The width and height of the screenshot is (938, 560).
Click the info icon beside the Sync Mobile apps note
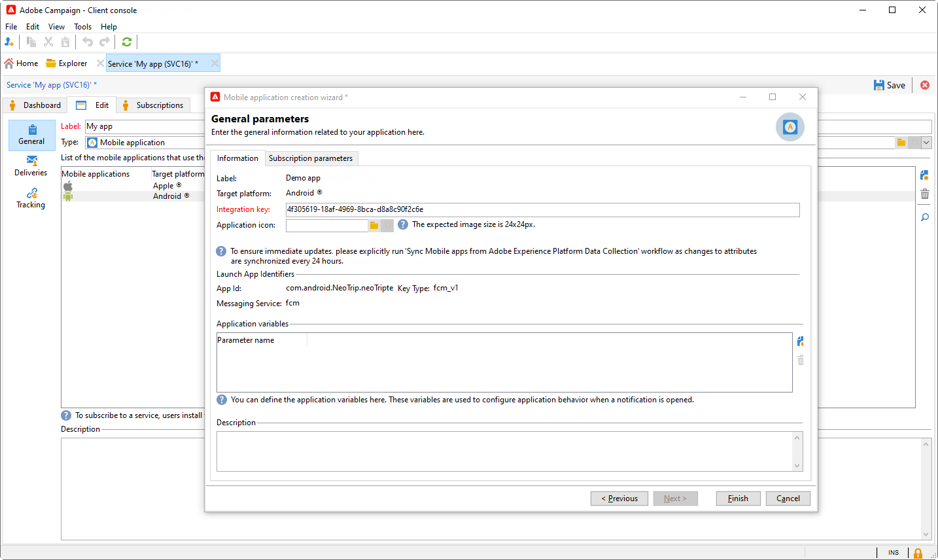222,251
